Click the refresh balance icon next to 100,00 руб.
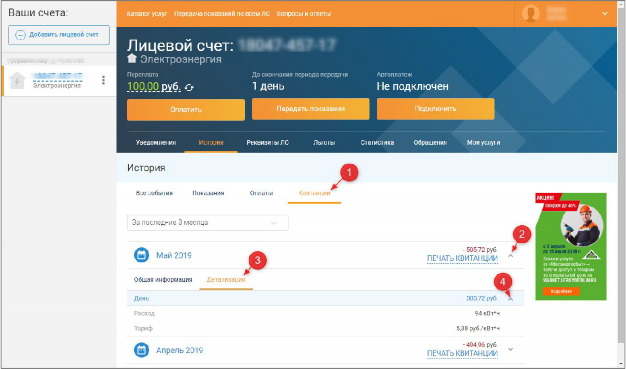Screen dimensions: 626x369 point(190,87)
